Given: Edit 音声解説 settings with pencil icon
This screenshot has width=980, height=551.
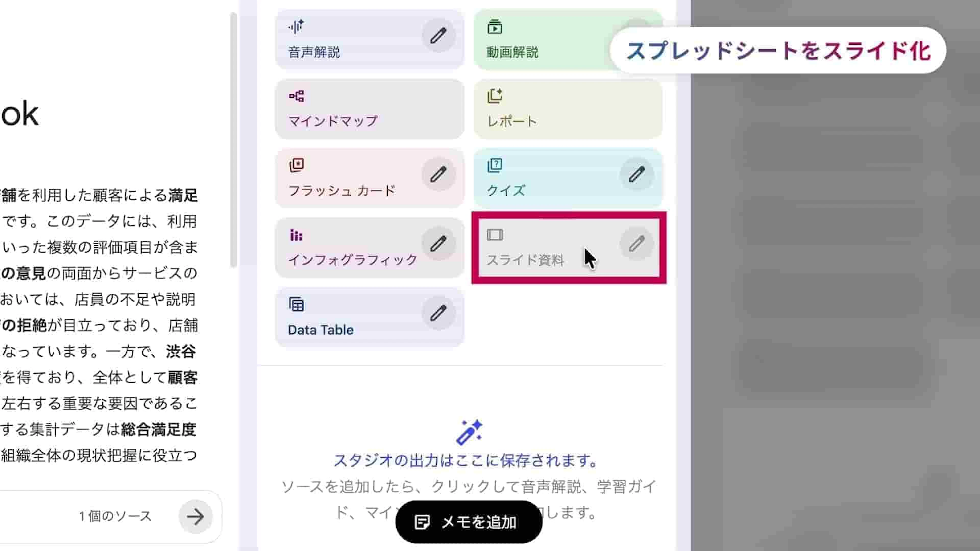Looking at the screenshot, I should [x=438, y=36].
